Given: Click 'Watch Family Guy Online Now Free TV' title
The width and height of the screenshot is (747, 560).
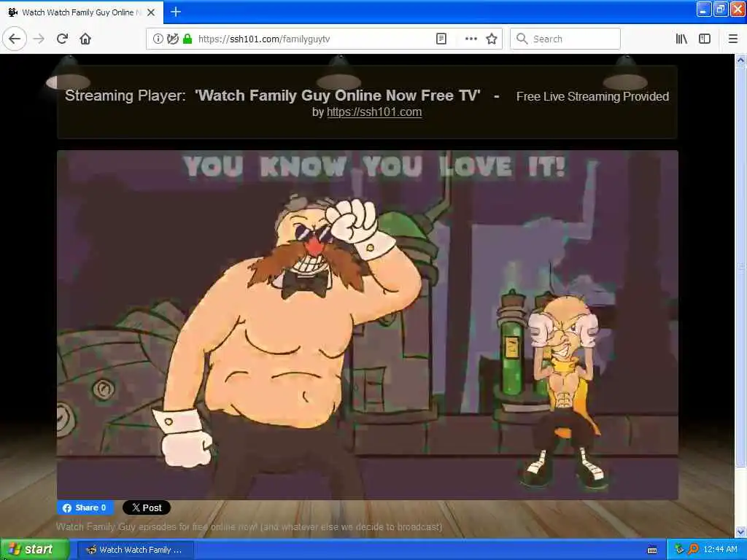Looking at the screenshot, I should click(x=338, y=96).
